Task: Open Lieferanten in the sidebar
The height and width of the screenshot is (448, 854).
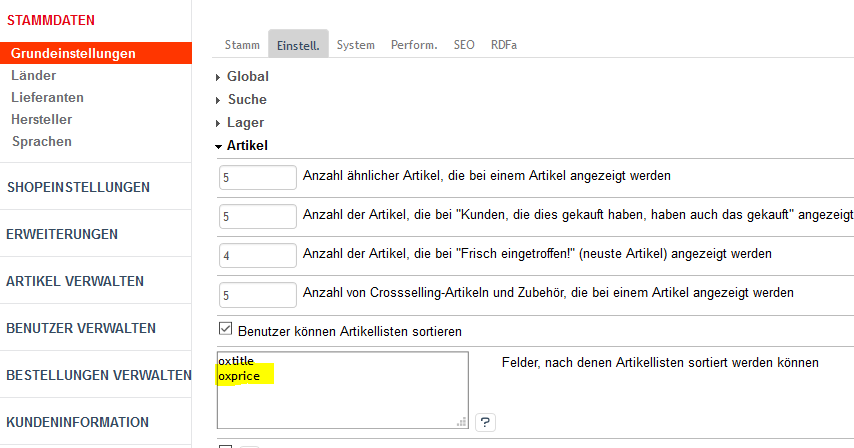Action: click(47, 97)
